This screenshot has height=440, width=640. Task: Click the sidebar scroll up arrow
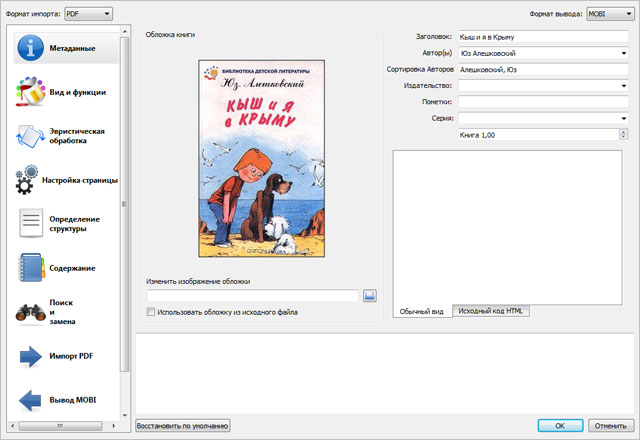coord(124,31)
